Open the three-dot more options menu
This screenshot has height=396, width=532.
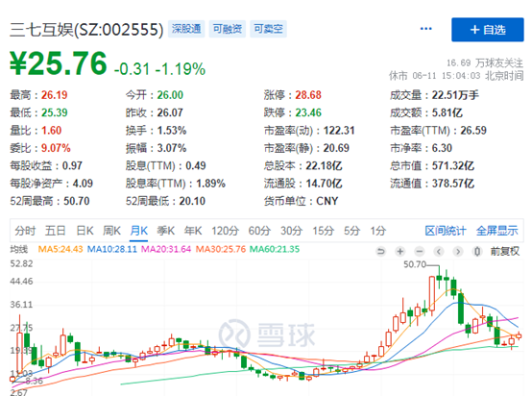(x=425, y=29)
